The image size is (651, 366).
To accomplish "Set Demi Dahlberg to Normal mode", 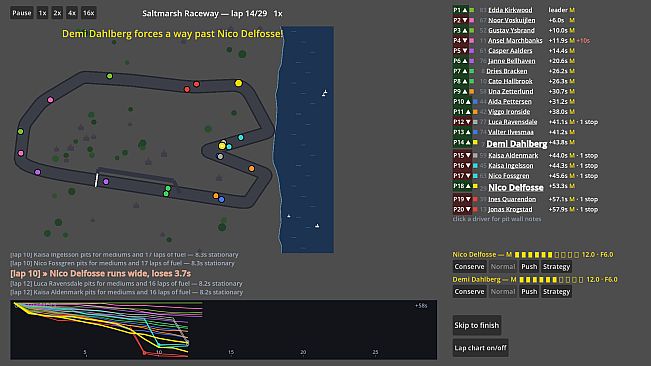I will coord(503,292).
